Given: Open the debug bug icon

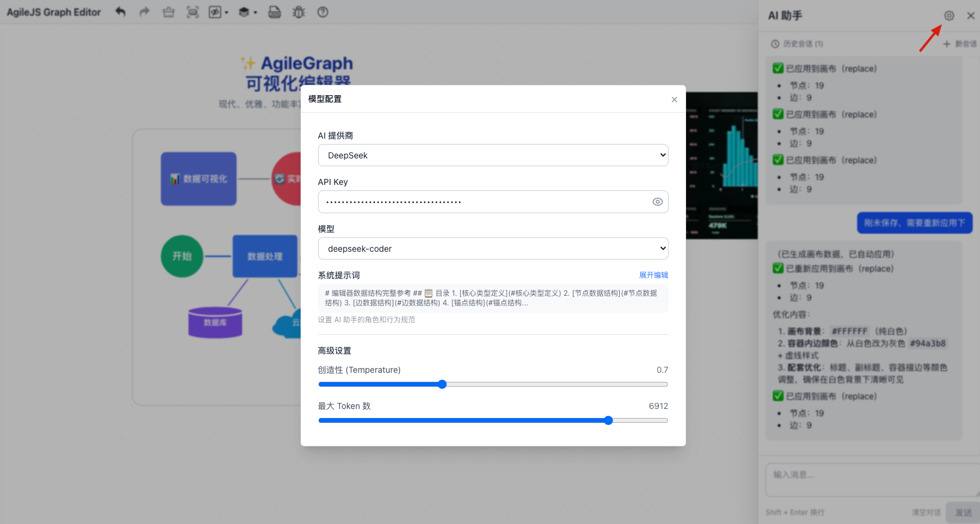Looking at the screenshot, I should pyautogui.click(x=299, y=12).
